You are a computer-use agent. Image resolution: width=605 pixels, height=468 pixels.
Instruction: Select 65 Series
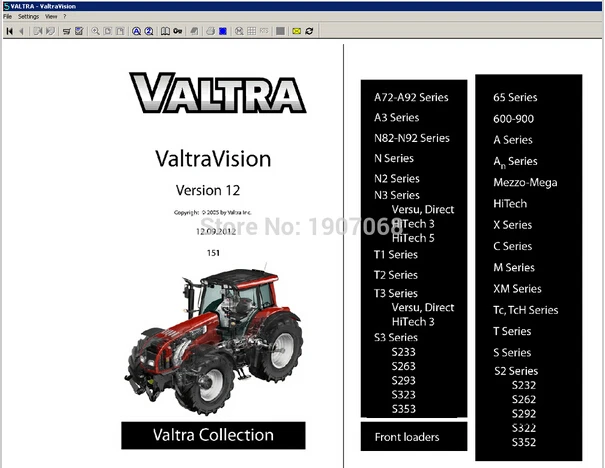515,97
